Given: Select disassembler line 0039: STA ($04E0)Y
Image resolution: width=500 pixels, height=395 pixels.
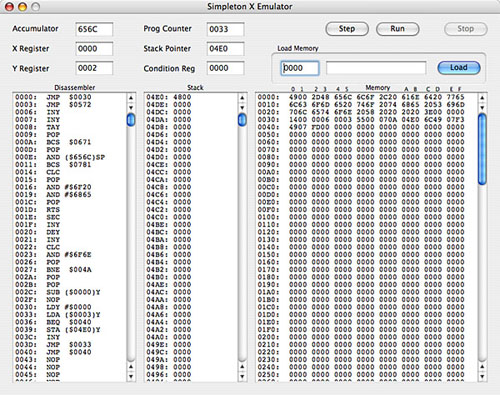Looking at the screenshot, I should coord(58,330).
